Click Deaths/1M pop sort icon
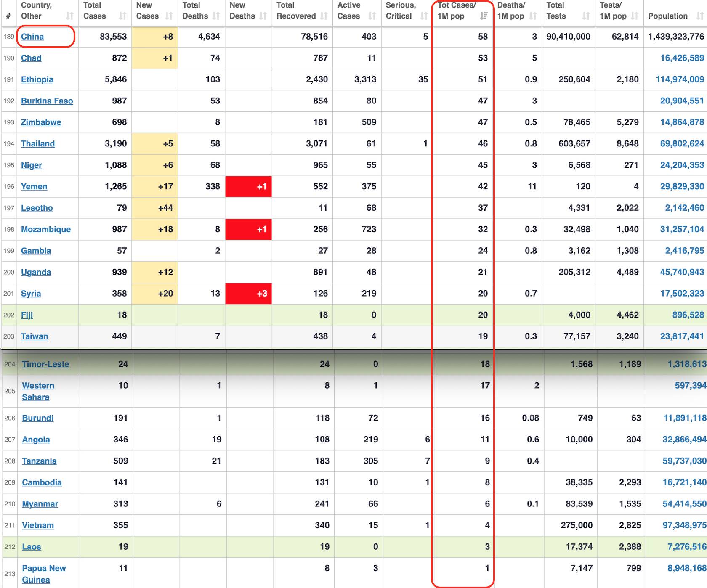Screen dimensions: 707x588 point(533,16)
